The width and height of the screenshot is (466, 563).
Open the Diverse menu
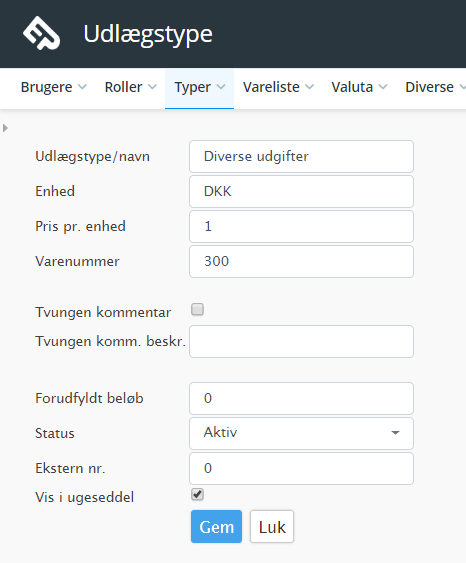435,87
